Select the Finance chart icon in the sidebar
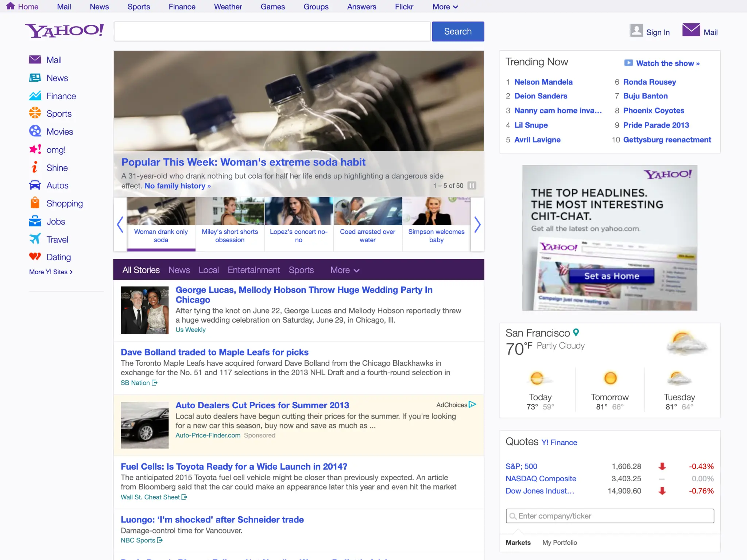 pos(35,96)
